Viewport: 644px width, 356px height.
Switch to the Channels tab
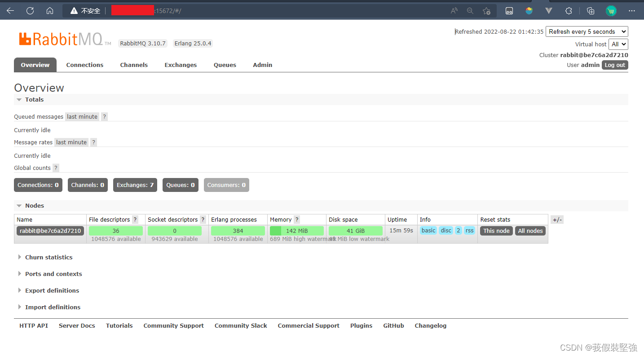(x=134, y=65)
